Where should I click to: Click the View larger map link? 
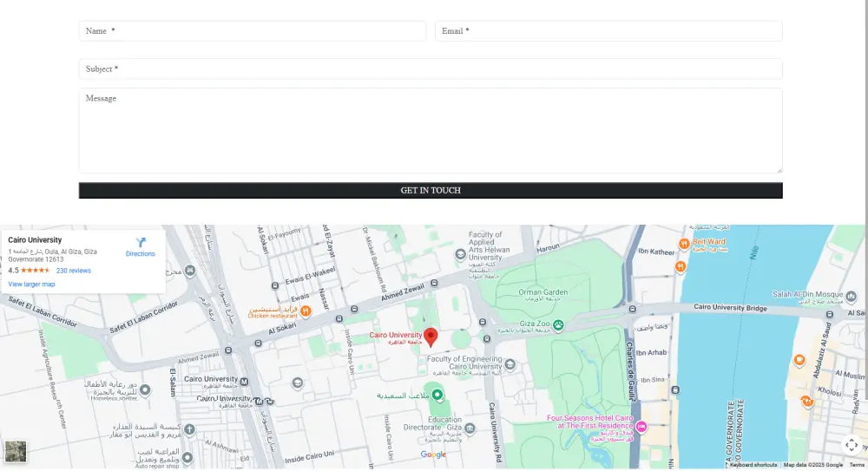coord(31,285)
